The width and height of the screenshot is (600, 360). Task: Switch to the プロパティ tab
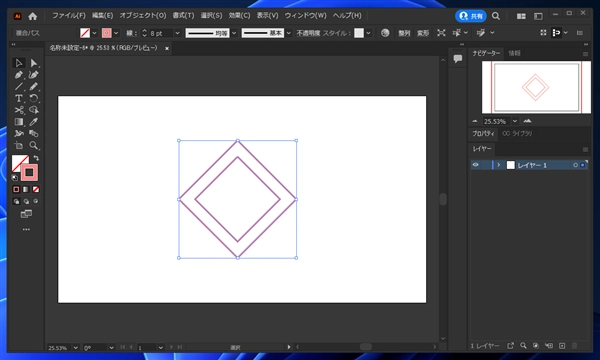coord(483,134)
